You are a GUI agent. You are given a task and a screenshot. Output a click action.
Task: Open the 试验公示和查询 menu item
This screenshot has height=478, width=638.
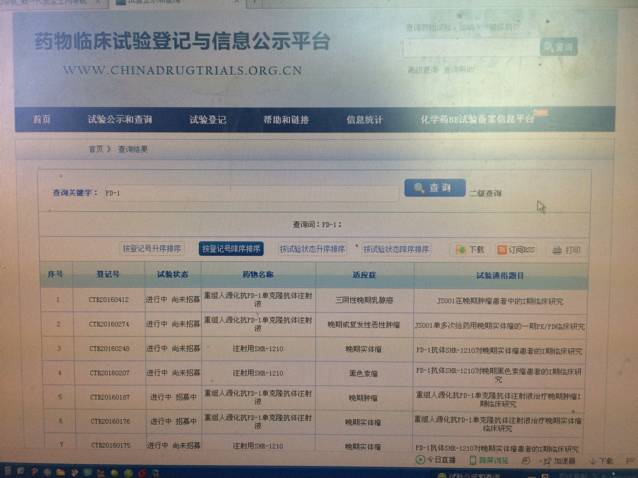pos(119,120)
